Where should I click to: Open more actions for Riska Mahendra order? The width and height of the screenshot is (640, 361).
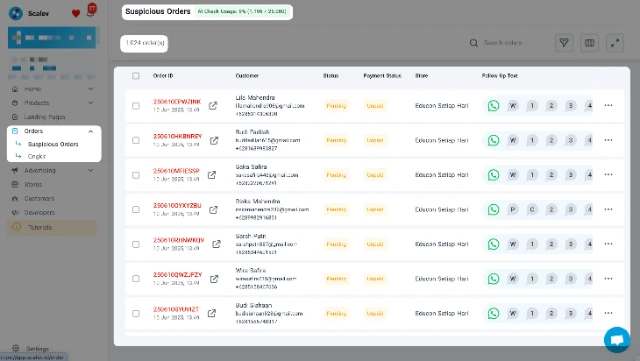608,209
